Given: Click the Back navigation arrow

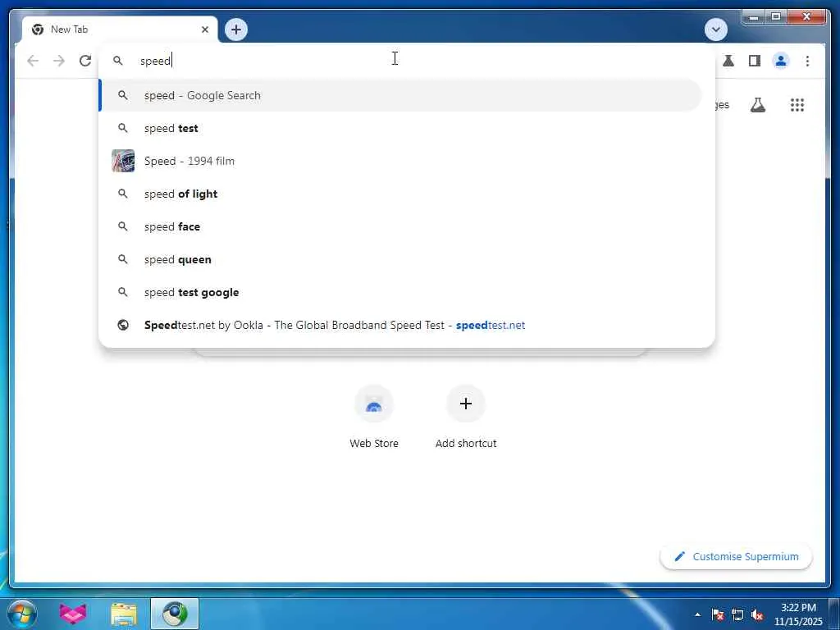Looking at the screenshot, I should click(33, 61).
